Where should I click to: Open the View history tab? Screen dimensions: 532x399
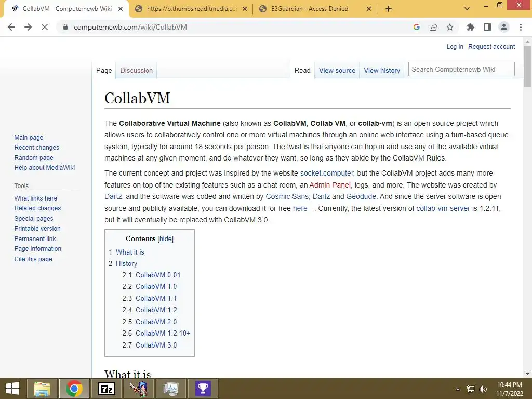click(382, 70)
